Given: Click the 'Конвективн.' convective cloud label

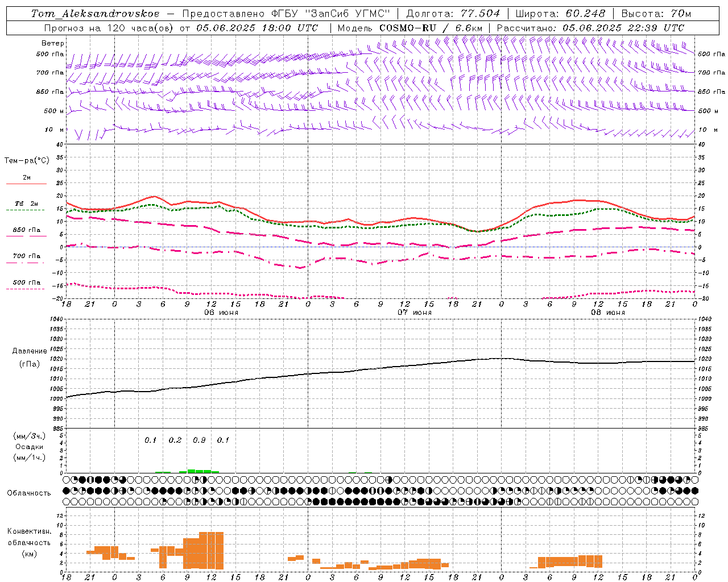Looking at the screenshot, I should coord(29,531).
